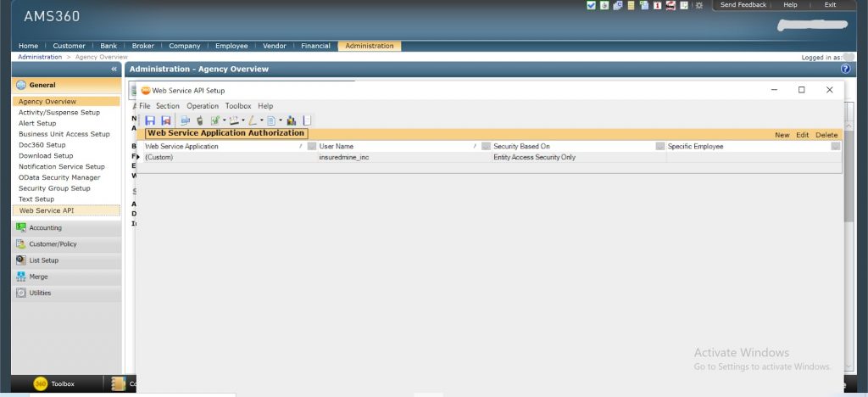The width and height of the screenshot is (868, 397).
Task: Click the gear settings icon in header
Action: point(699,5)
